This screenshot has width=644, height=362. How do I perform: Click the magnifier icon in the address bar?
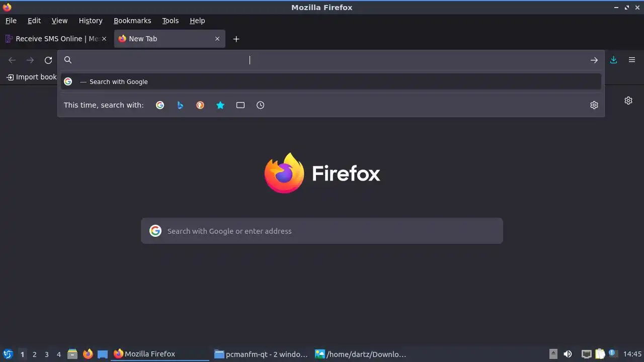pyautogui.click(x=68, y=60)
